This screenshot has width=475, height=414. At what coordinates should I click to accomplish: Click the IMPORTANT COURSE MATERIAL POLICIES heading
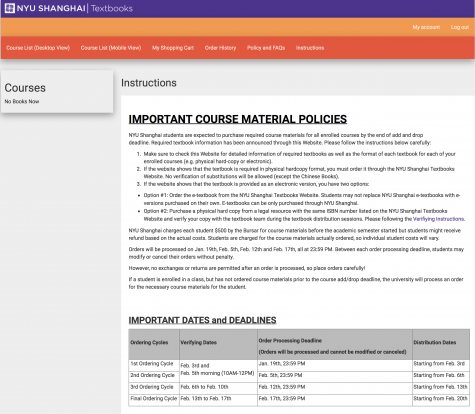click(238, 119)
